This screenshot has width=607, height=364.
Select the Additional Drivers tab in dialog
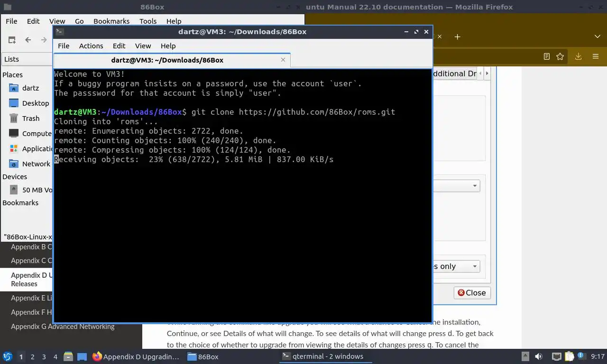click(x=454, y=73)
